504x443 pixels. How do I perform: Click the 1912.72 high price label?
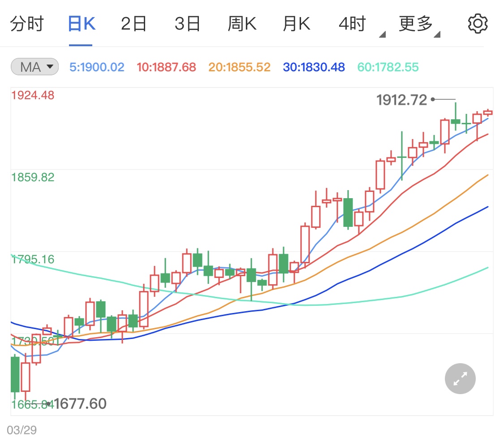401,100
